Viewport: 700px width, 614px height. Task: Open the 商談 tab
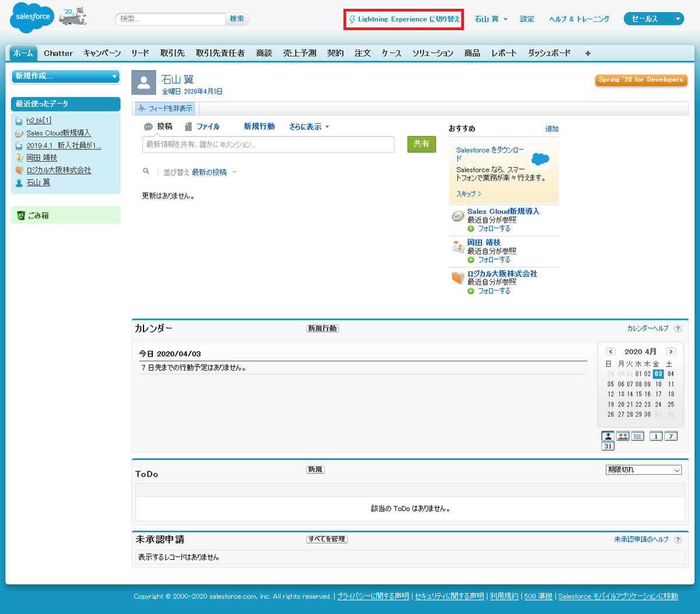coord(264,53)
